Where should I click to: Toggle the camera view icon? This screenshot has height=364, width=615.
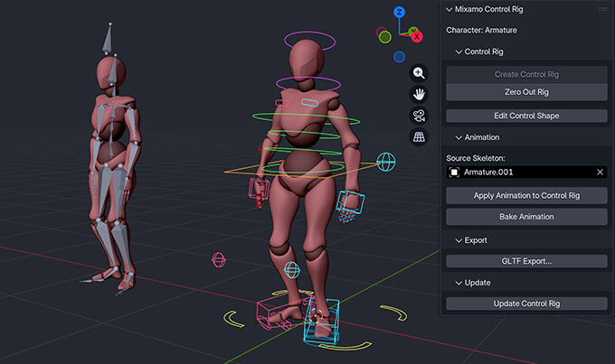click(419, 116)
